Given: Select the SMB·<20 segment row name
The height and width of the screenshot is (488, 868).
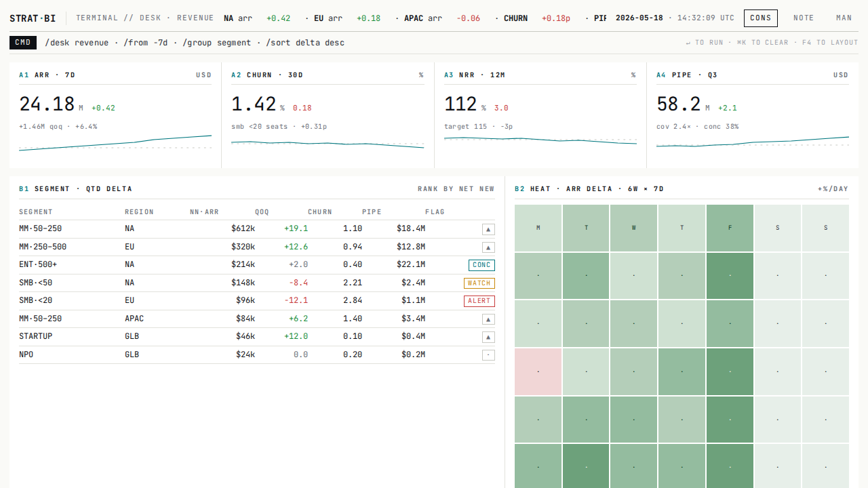Looking at the screenshot, I should [35, 300].
